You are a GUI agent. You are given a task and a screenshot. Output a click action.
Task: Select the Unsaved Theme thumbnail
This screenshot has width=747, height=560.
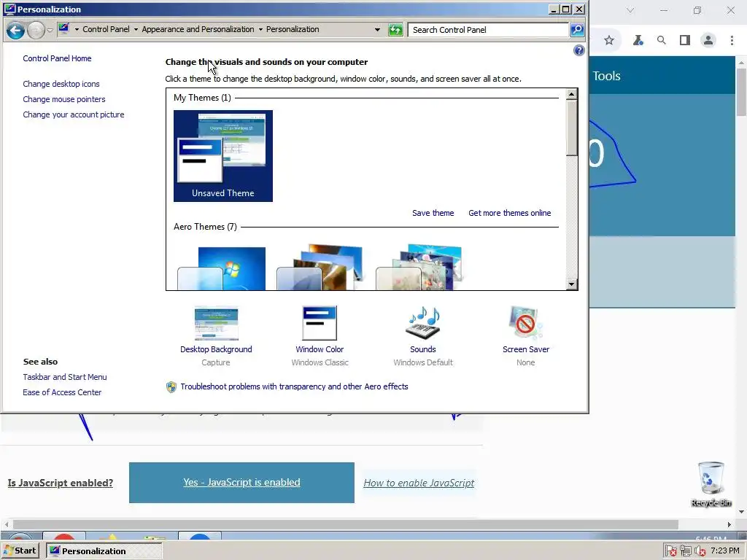pyautogui.click(x=223, y=156)
